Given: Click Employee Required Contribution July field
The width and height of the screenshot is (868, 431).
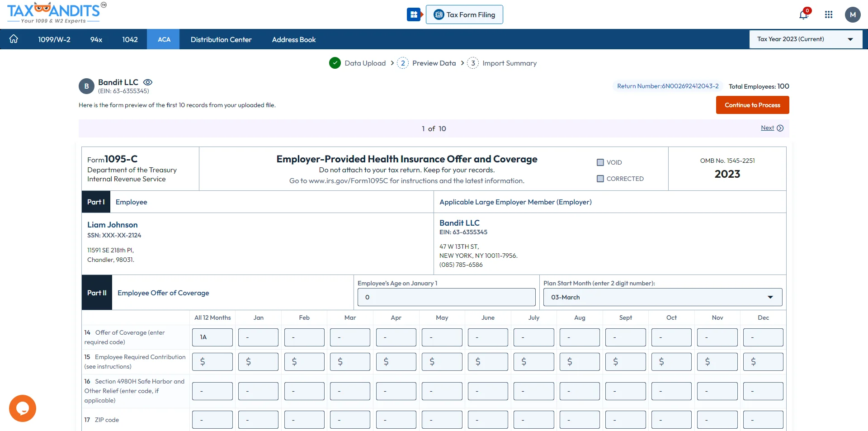Looking at the screenshot, I should coord(534,362).
